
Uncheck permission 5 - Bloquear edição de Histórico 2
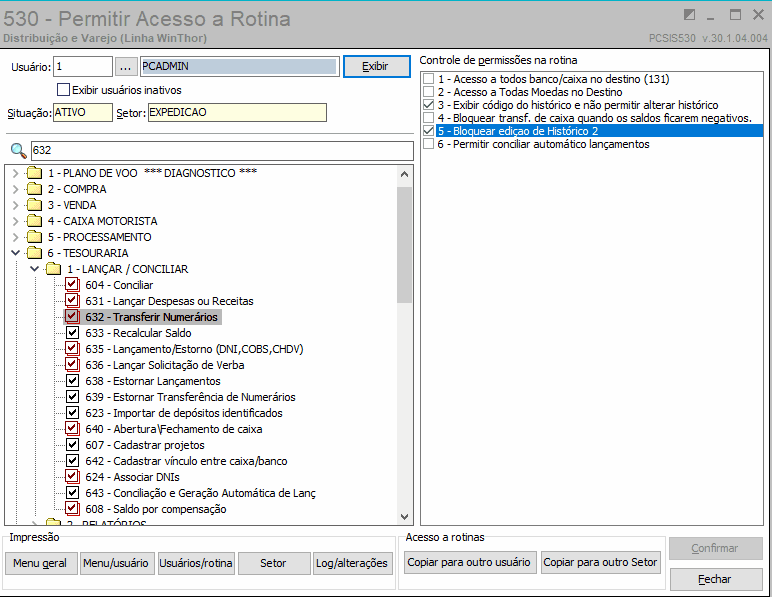click(428, 131)
